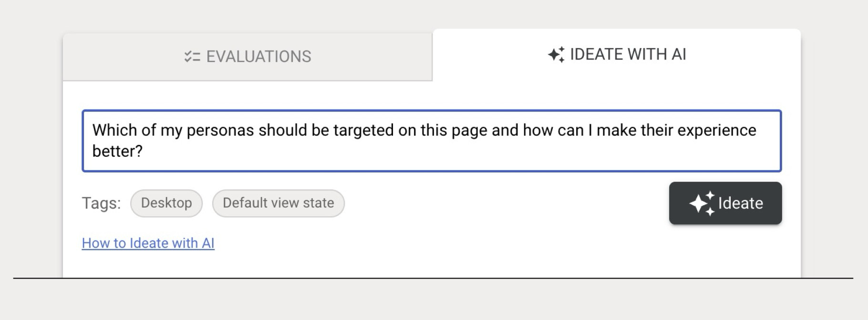Toggle the Default view state tag
The width and height of the screenshot is (868, 320).
point(279,203)
